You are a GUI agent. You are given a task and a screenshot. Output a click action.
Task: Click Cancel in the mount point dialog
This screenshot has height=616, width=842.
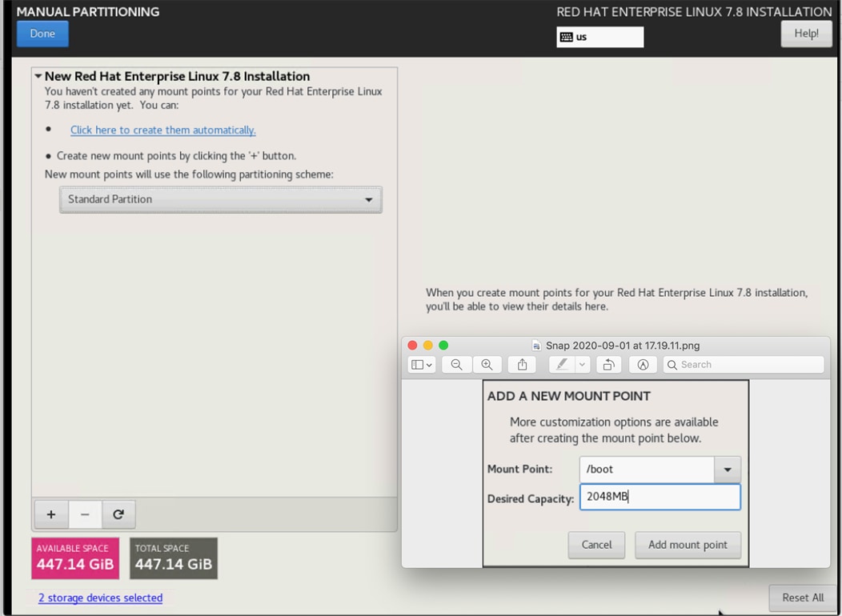tap(596, 545)
